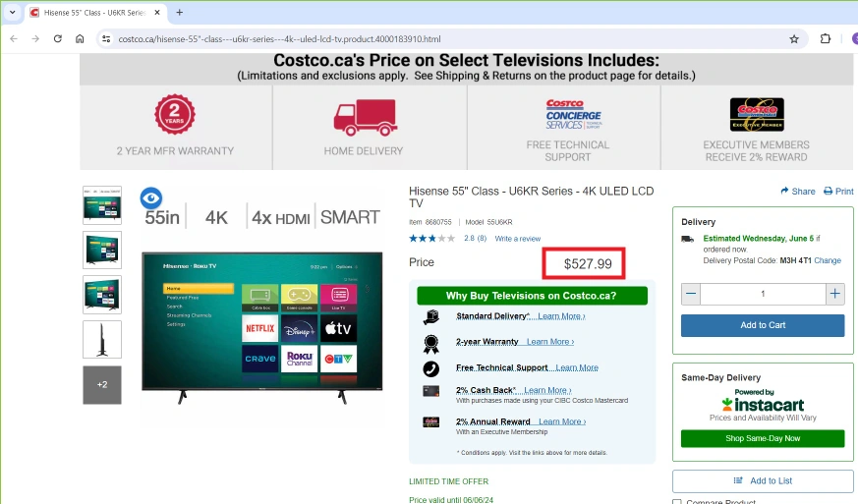This screenshot has height=504, width=858.
Task: Click Shop Same-Day Now button
Action: [x=762, y=438]
